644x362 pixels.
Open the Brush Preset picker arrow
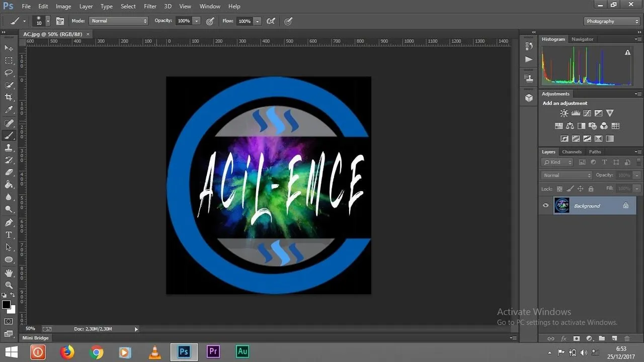coord(48,21)
